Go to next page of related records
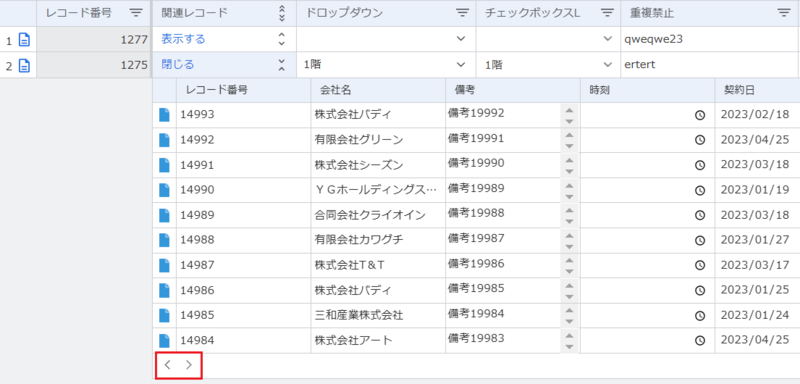The height and width of the screenshot is (384, 800). pos(189,365)
